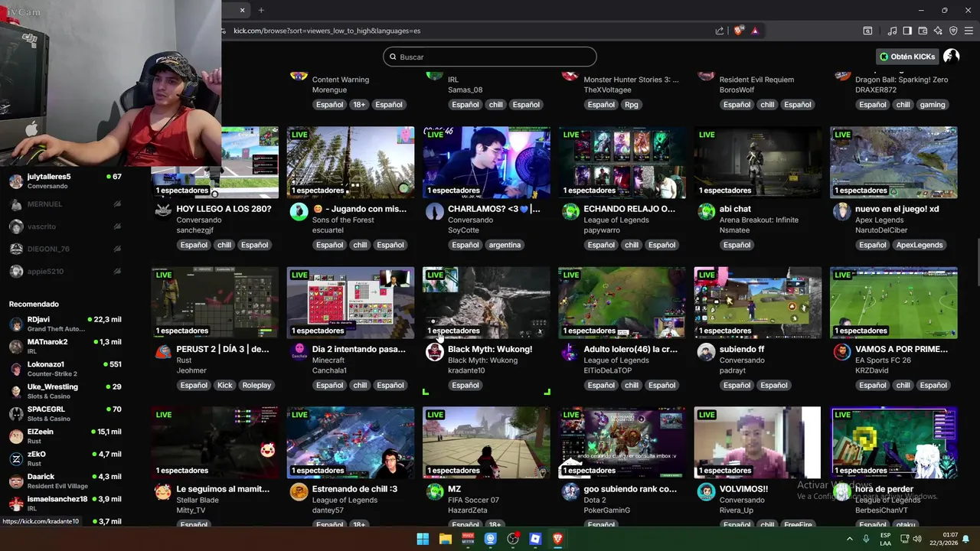Open Arena Breakout: Infinite category link

pyautogui.click(x=759, y=220)
